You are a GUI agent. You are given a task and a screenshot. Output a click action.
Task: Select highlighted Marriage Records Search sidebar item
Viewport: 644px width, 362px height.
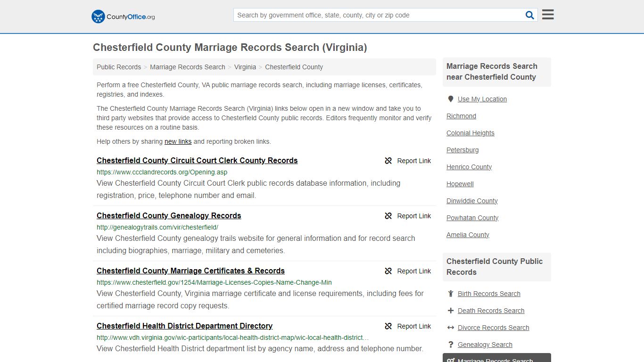click(x=497, y=358)
